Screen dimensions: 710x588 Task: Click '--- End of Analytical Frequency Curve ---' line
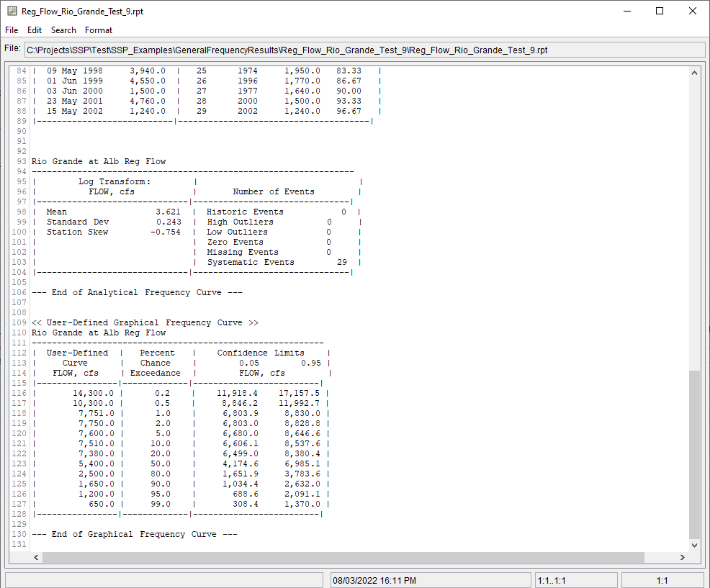pyautogui.click(x=137, y=292)
